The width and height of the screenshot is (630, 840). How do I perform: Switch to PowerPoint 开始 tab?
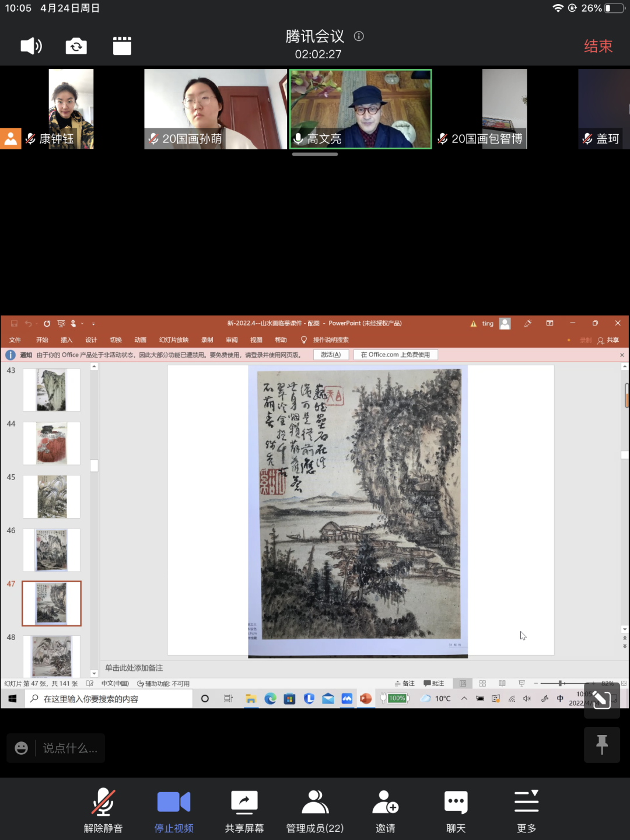pyautogui.click(x=42, y=340)
